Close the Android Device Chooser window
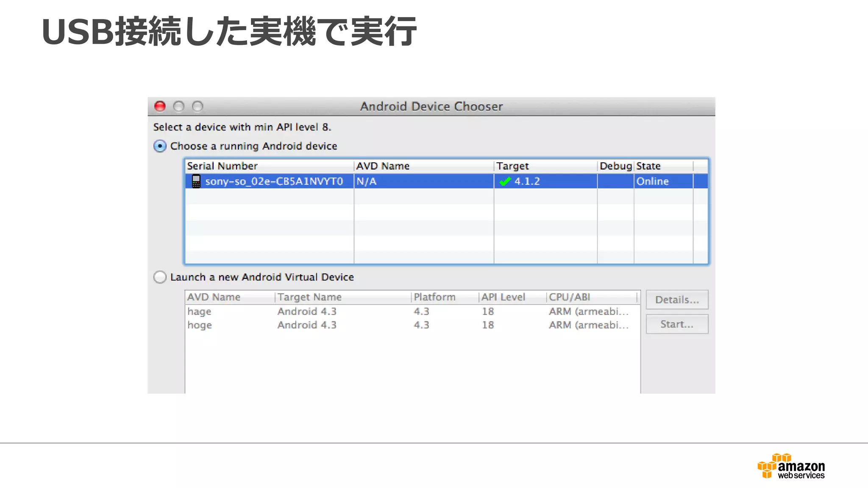 coord(160,106)
